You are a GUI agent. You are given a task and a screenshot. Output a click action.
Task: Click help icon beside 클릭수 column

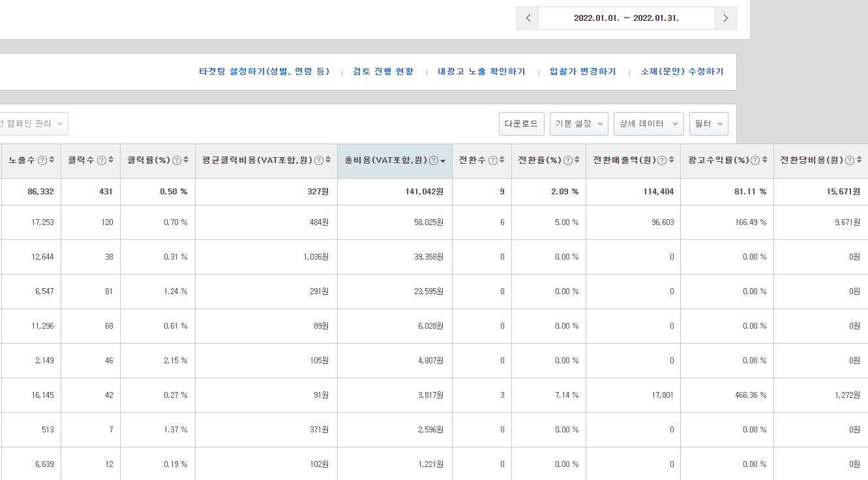coord(102,160)
